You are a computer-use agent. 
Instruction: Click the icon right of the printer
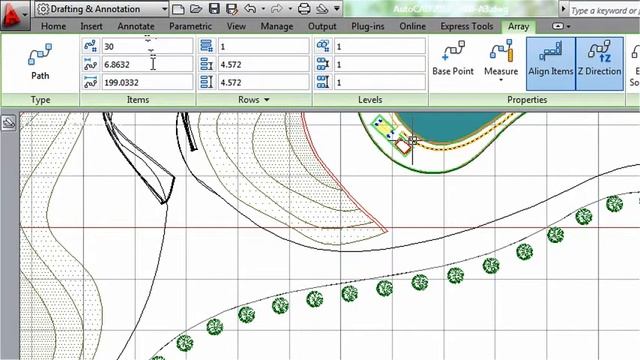click(x=322, y=9)
